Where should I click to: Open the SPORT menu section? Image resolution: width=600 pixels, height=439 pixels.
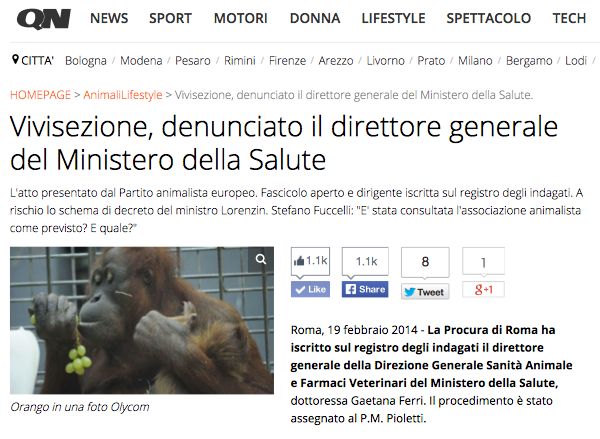tap(170, 18)
